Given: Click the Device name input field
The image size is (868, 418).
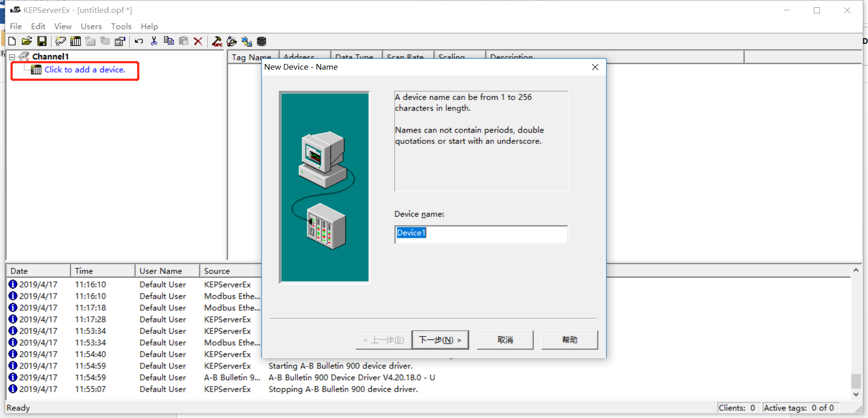Looking at the screenshot, I should pos(481,234).
